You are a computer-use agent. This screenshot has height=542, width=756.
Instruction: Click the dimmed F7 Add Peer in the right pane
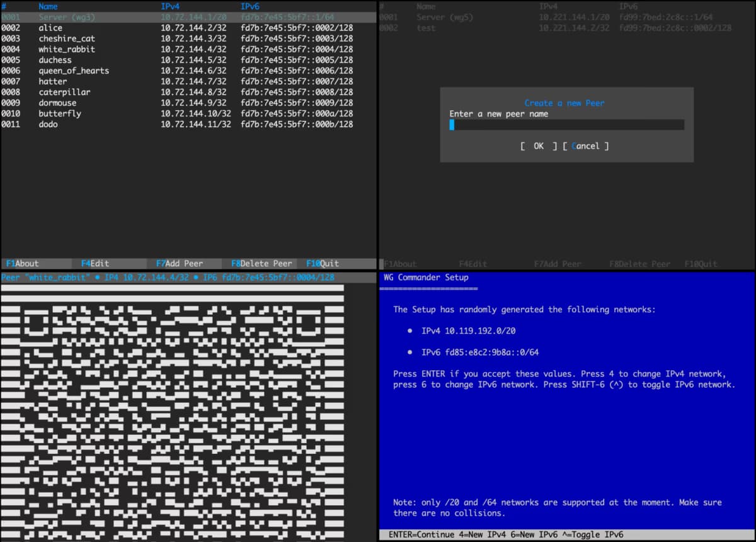(558, 264)
